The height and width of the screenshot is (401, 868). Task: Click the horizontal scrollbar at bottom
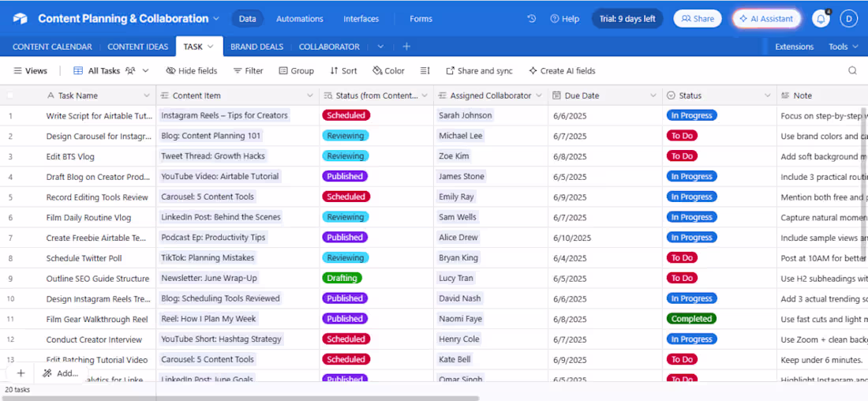pyautogui.click(x=239, y=398)
